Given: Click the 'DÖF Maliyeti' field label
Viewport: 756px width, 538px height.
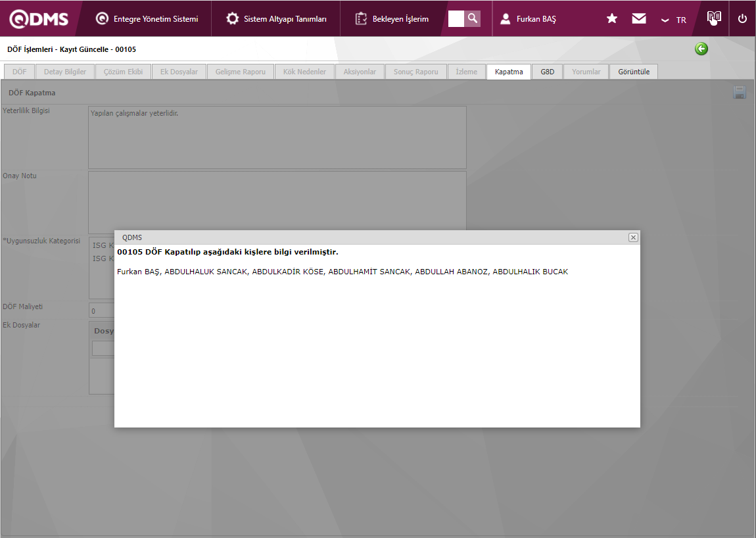Looking at the screenshot, I should pos(22,306).
